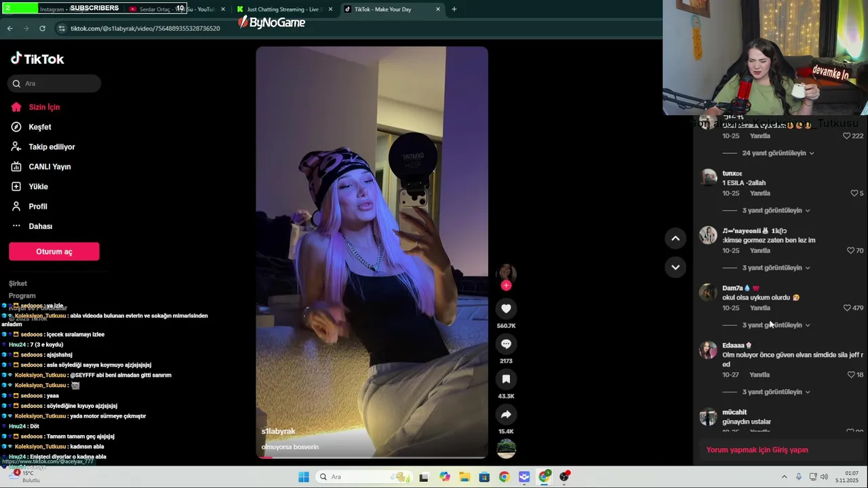This screenshot has width=868, height=488.
Task: Seek on the video progress bar
Action: point(372,457)
